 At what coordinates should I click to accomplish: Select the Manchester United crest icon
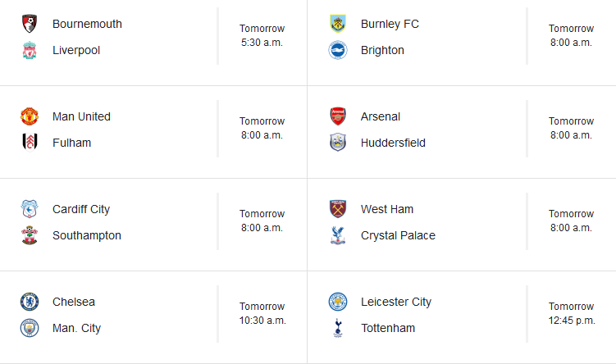pos(30,116)
